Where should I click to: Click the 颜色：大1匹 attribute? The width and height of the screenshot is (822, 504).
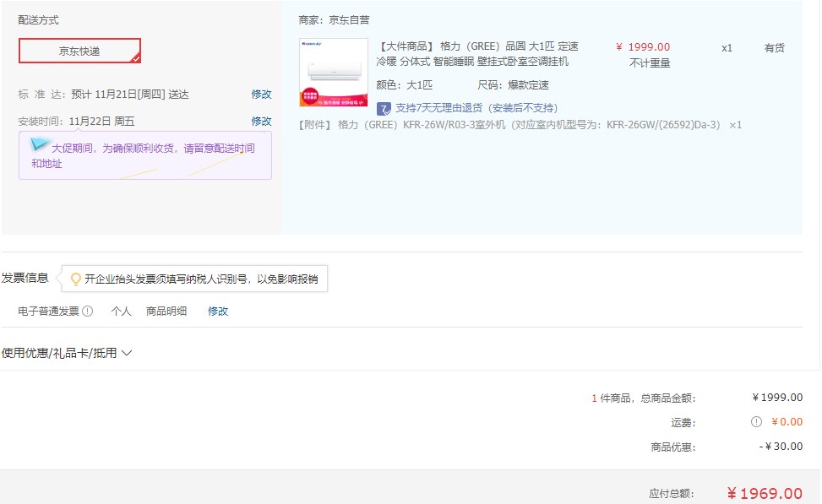point(404,85)
